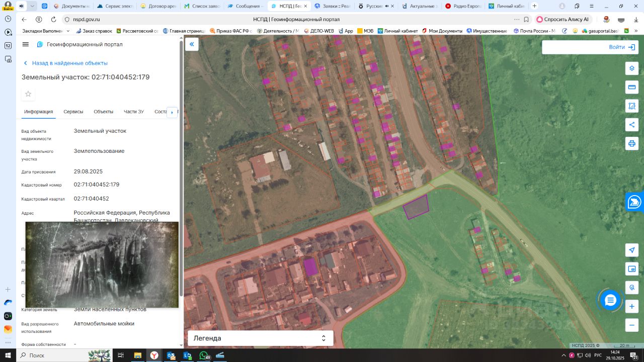This screenshot has width=644, height=362.
Task: Click the Автомобильные мойки value
Action: [104, 324]
